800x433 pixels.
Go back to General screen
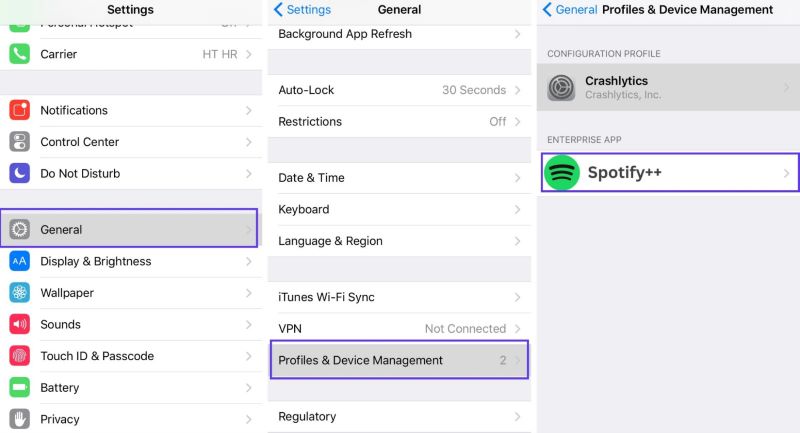click(570, 10)
